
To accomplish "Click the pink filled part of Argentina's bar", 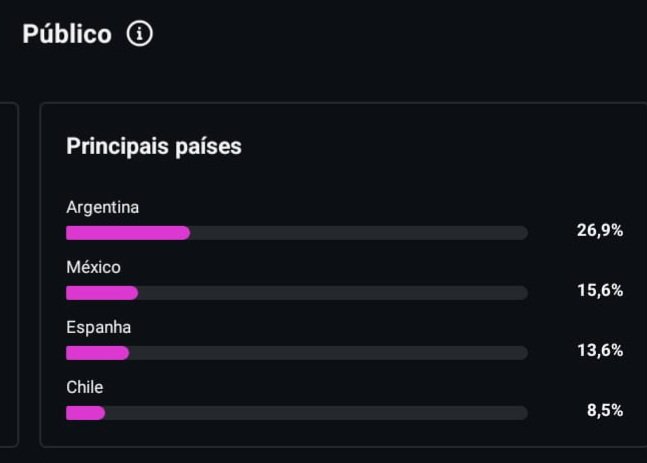I will point(128,233).
